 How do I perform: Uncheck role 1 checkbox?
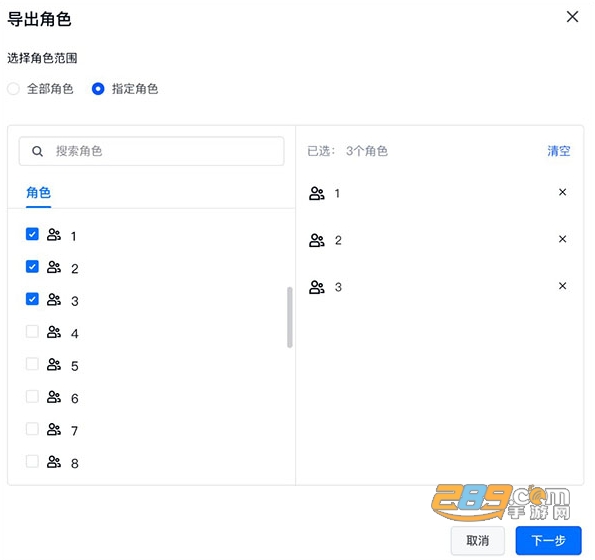coord(32,234)
